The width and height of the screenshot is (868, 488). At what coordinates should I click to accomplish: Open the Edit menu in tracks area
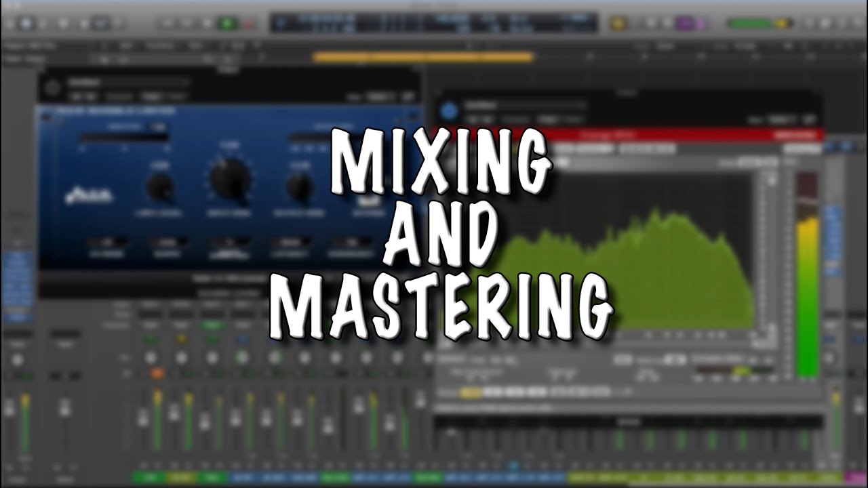(126, 45)
